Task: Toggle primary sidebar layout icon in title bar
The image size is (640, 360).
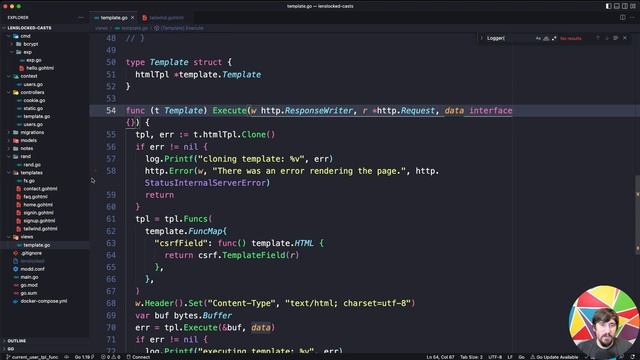Action: pyautogui.click(x=609, y=6)
